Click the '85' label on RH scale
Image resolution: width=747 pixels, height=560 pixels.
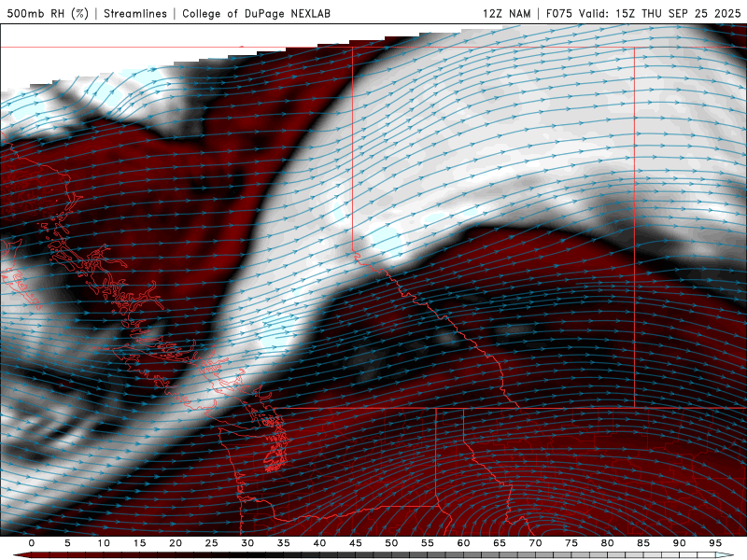coord(643,543)
